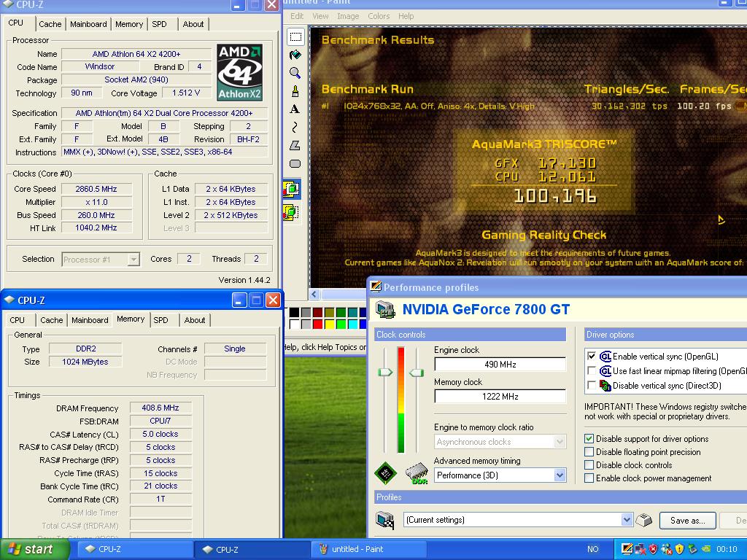Pick the yellow color swatch in Paint palette
The height and width of the screenshot is (560, 747).
click(x=329, y=324)
